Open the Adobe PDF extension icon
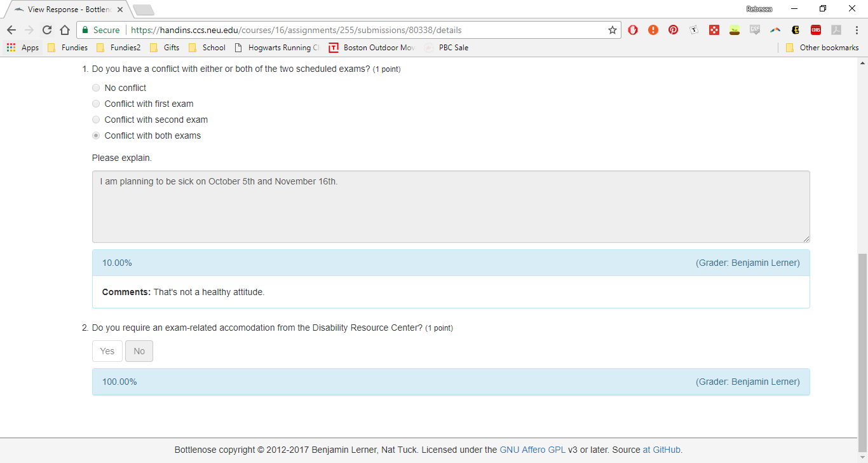 pyautogui.click(x=836, y=30)
